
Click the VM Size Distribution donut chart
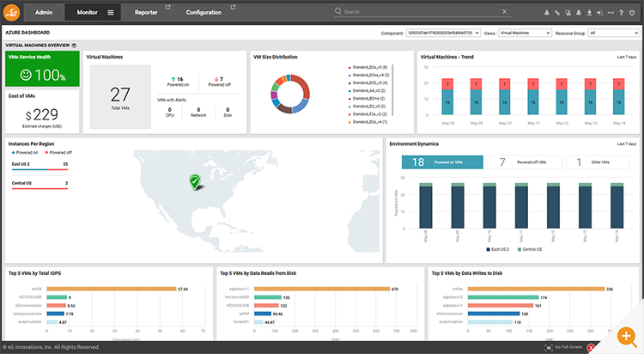[290, 94]
